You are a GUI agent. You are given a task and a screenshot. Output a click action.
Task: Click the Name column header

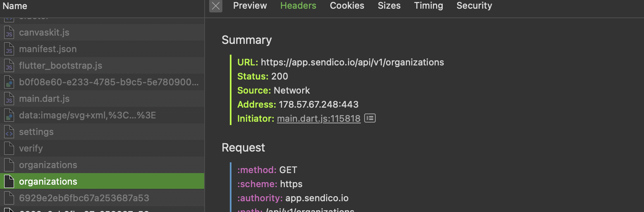15,6
